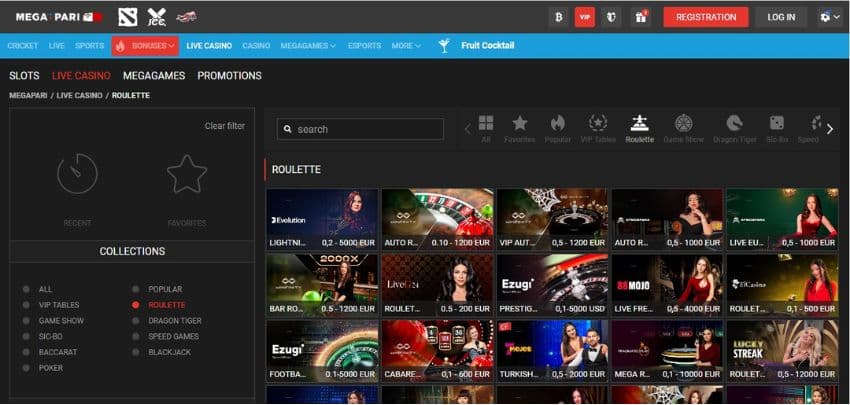Image resolution: width=850 pixels, height=405 pixels.
Task: Click the Fruit Cocktail glass icon
Action: pyautogui.click(x=445, y=46)
